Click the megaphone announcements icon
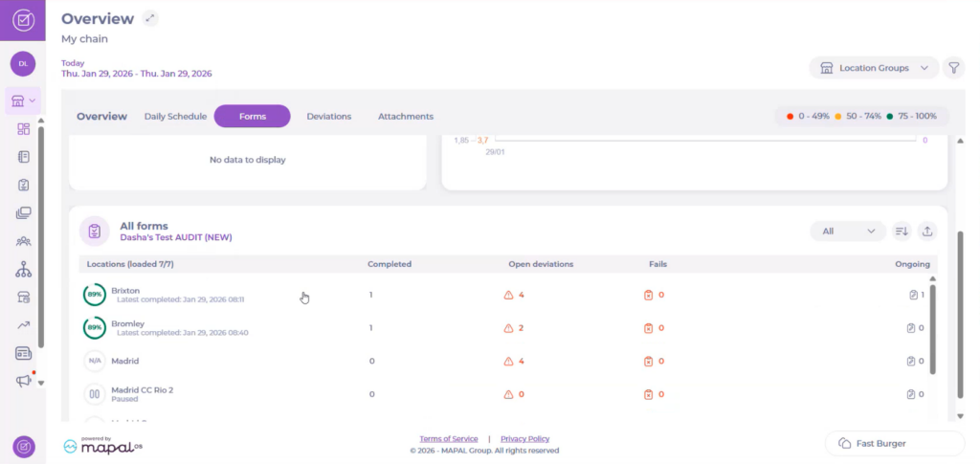The width and height of the screenshot is (980, 464). click(x=24, y=381)
